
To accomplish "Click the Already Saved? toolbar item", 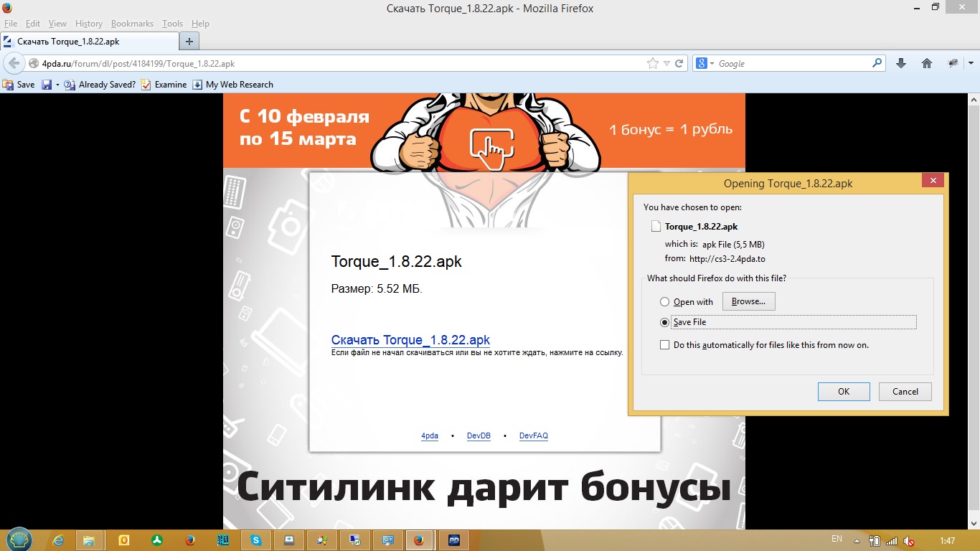I will pyautogui.click(x=100, y=84).
